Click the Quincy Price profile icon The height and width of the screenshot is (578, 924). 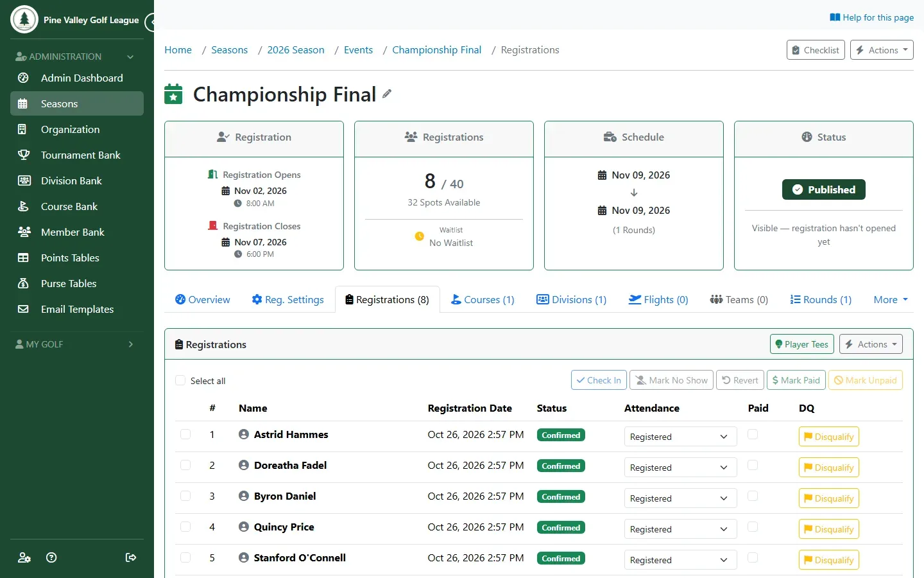(244, 527)
